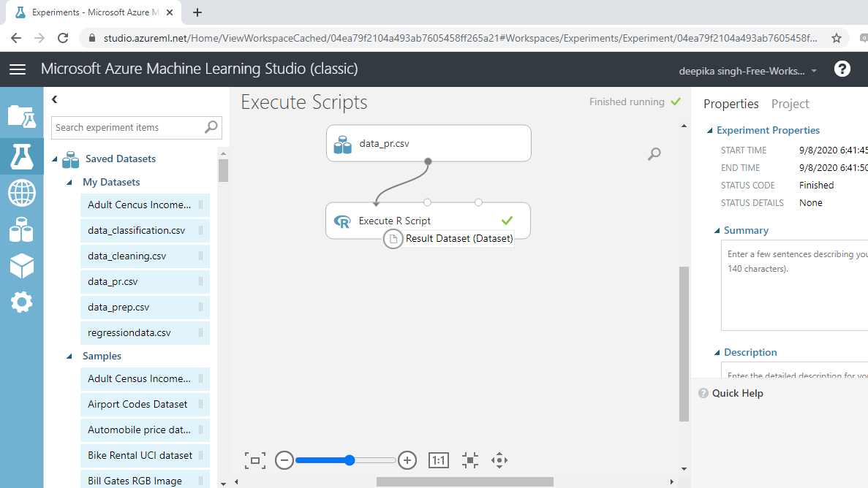Click scroll down arrow of canvas

[684, 469]
